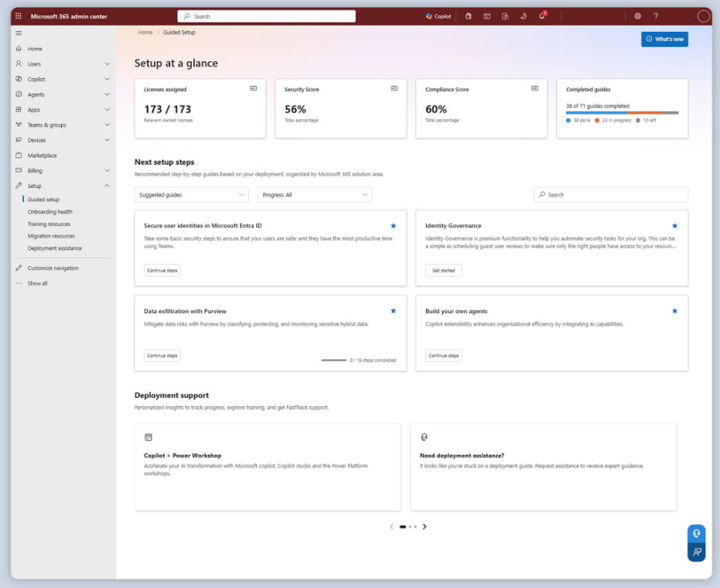
Task: Open Migration resources in sidebar
Action: tap(51, 236)
